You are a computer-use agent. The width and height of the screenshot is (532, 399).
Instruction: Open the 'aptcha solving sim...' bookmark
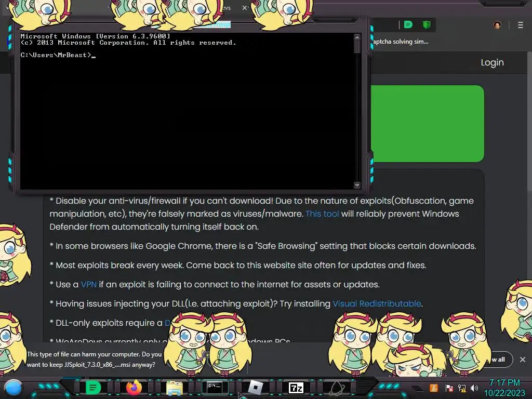tap(401, 42)
